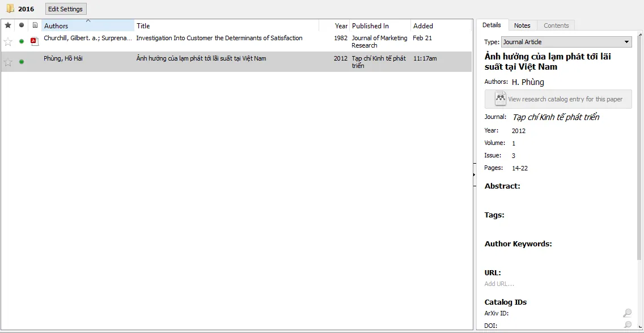
Task: Sort the list by Authors column
Action: coord(88,25)
